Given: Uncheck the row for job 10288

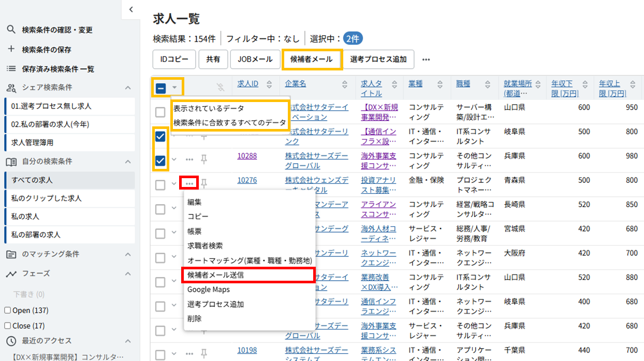Looking at the screenshot, I should point(160,161).
